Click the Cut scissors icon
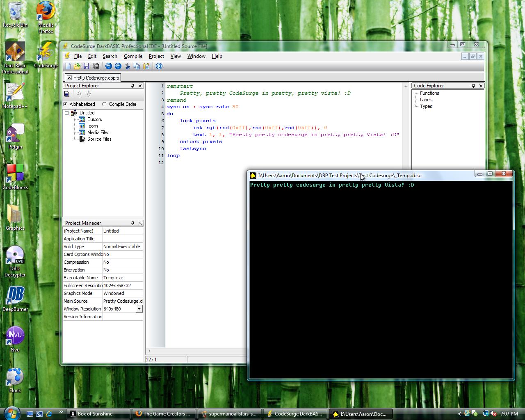The width and height of the screenshot is (525, 420). click(x=128, y=66)
